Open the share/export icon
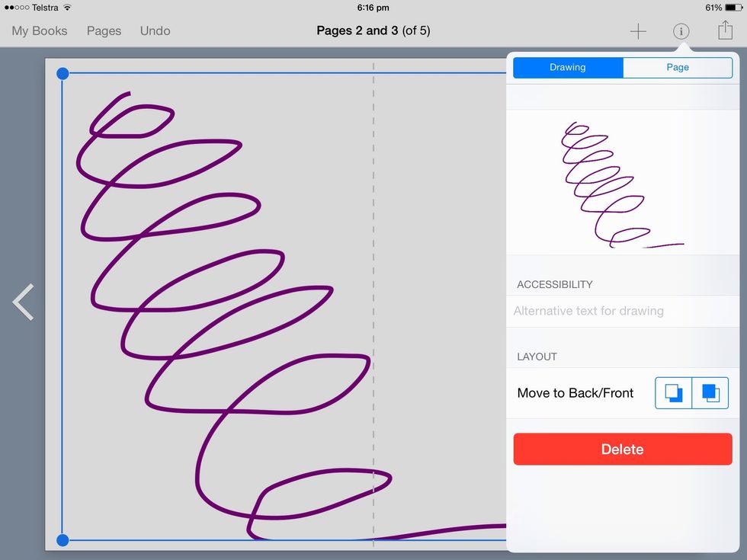The width and height of the screenshot is (747, 560). tap(724, 31)
